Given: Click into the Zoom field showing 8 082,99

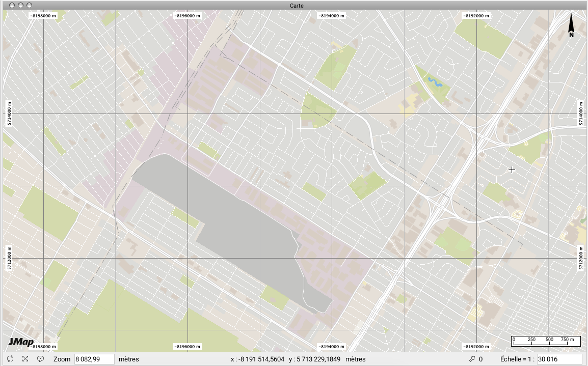Looking at the screenshot, I should click(x=94, y=359).
